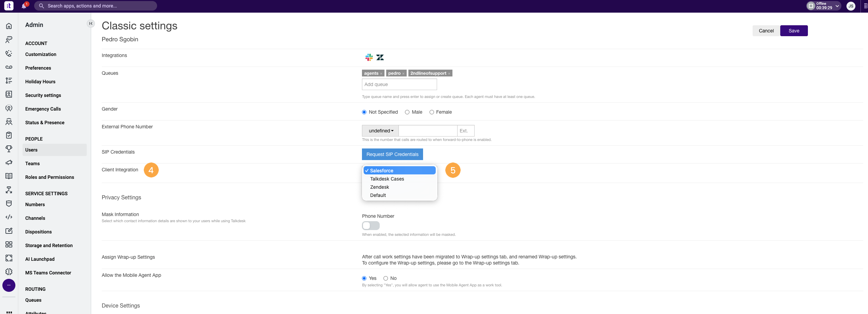Image resolution: width=868 pixels, height=314 pixels.
Task: Open the Offline status dropdown
Action: coord(824,6)
